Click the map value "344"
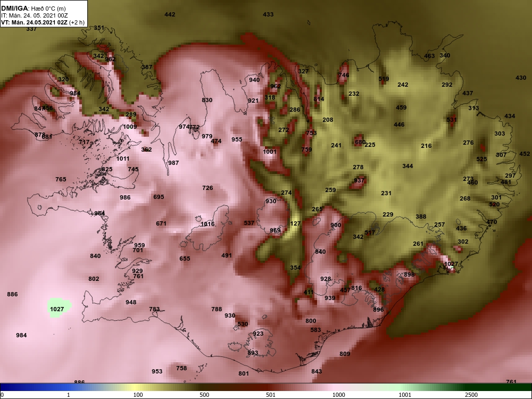The image size is (532, 399). [x=408, y=166]
